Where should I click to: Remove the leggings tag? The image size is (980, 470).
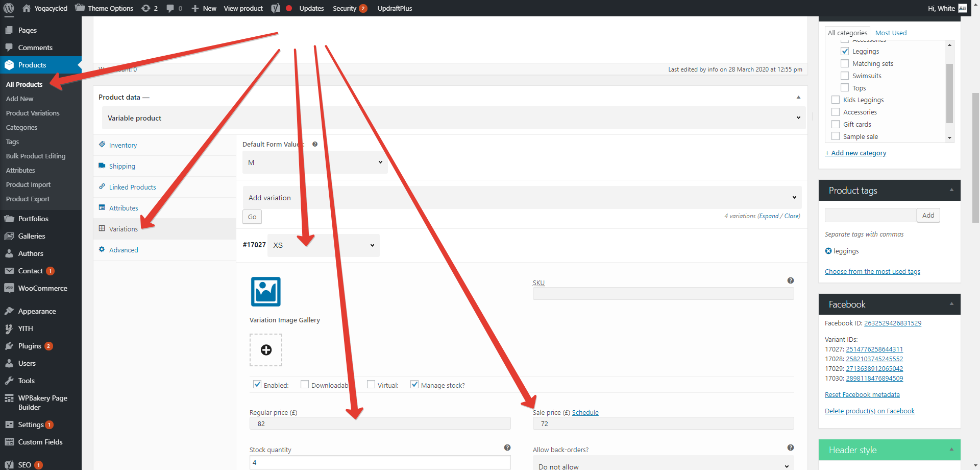[x=828, y=251]
